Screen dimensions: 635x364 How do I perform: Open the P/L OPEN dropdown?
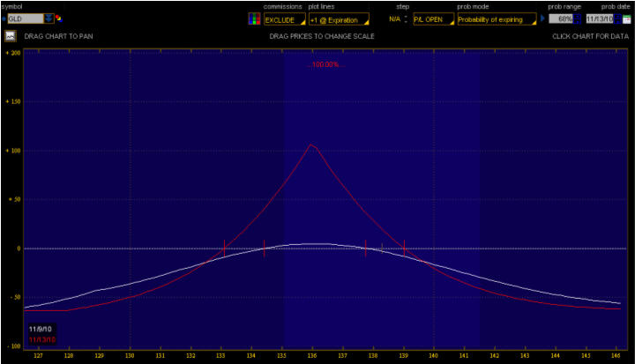[433, 19]
